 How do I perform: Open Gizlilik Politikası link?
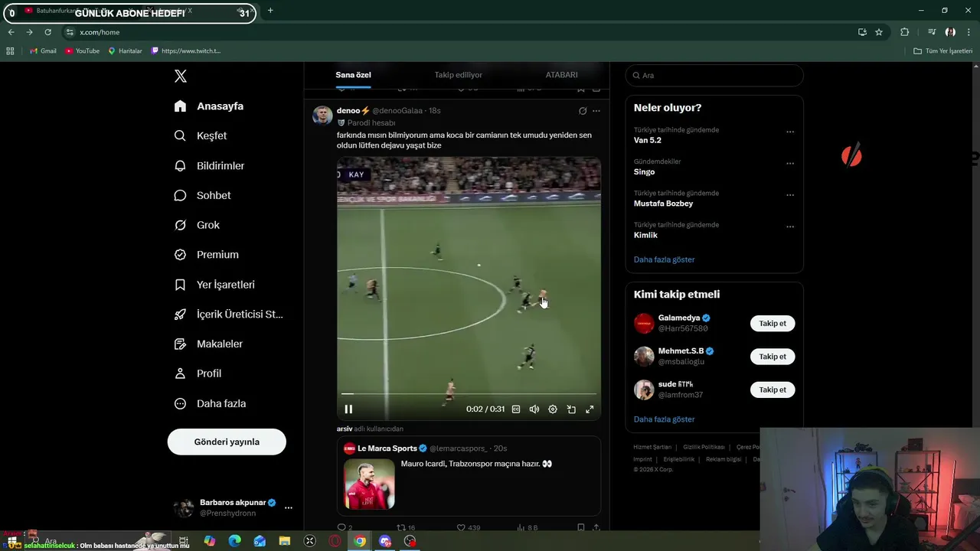click(704, 447)
